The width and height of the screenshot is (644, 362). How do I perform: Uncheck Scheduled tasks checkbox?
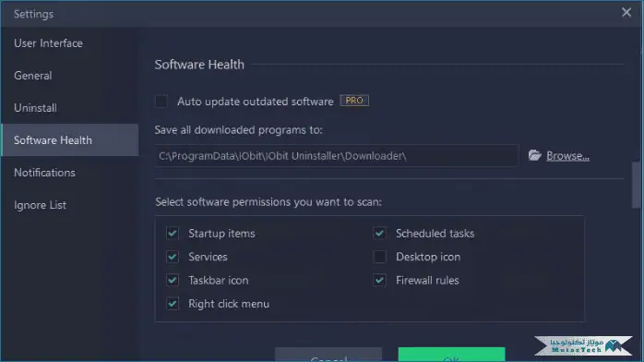point(380,234)
